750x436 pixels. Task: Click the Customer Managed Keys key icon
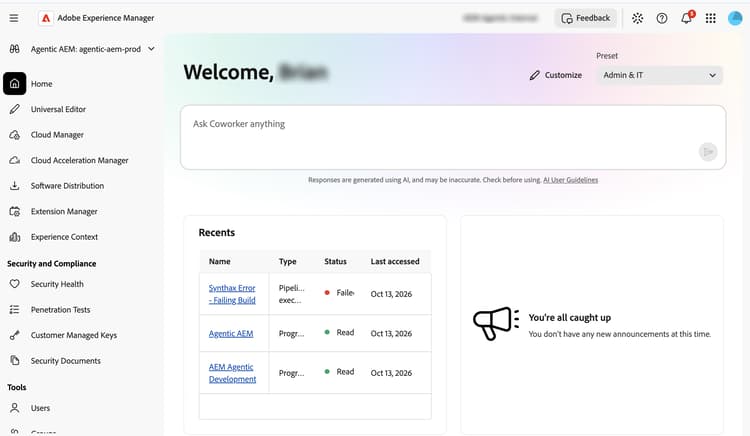coord(15,335)
